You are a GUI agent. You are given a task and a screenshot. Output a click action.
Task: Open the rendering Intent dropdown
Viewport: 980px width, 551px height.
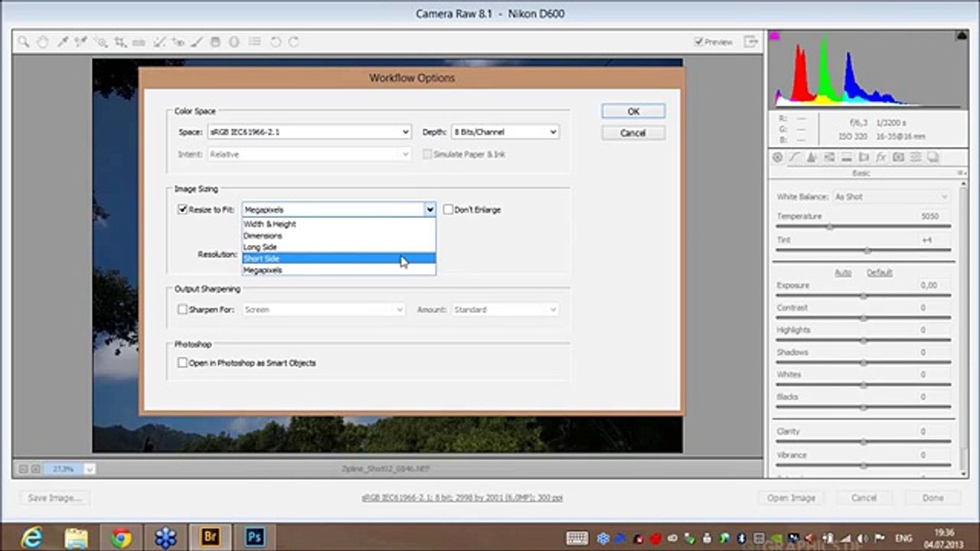[x=309, y=155]
